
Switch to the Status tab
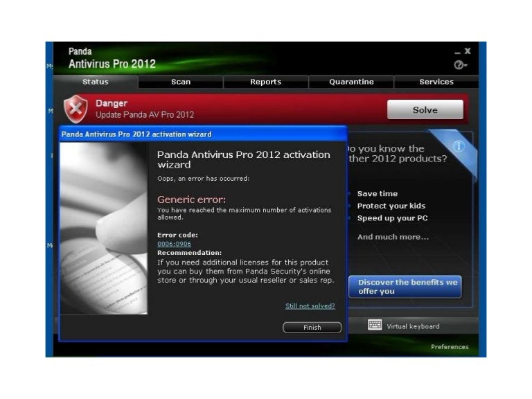tap(96, 82)
